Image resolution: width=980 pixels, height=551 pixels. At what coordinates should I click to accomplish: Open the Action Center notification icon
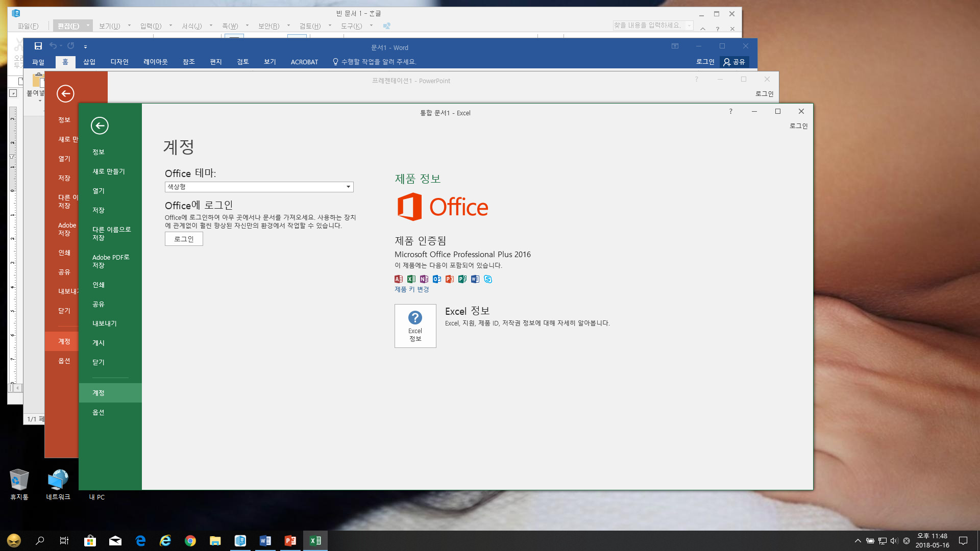pos(963,541)
